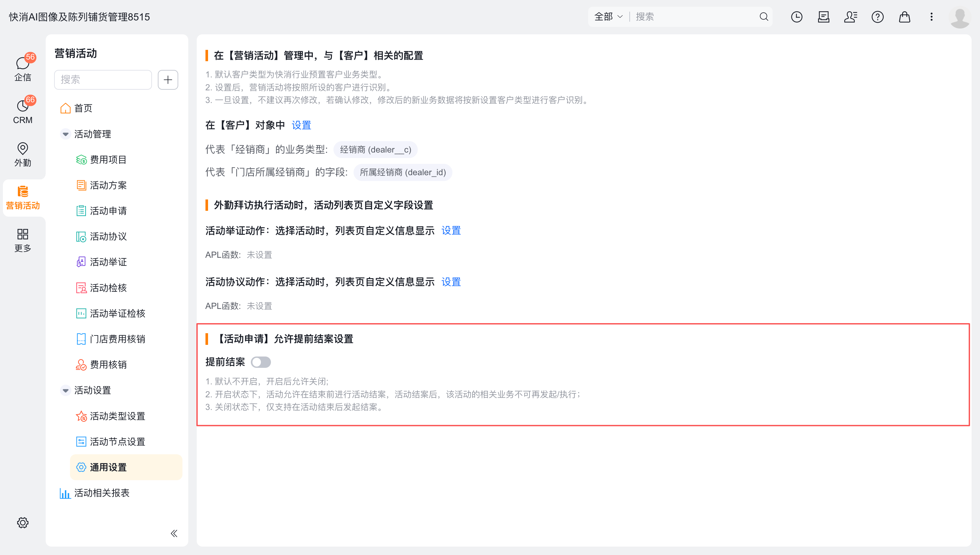Open 活动节点设置 in the sidebar
Image resolution: width=980 pixels, height=555 pixels.
point(111,441)
